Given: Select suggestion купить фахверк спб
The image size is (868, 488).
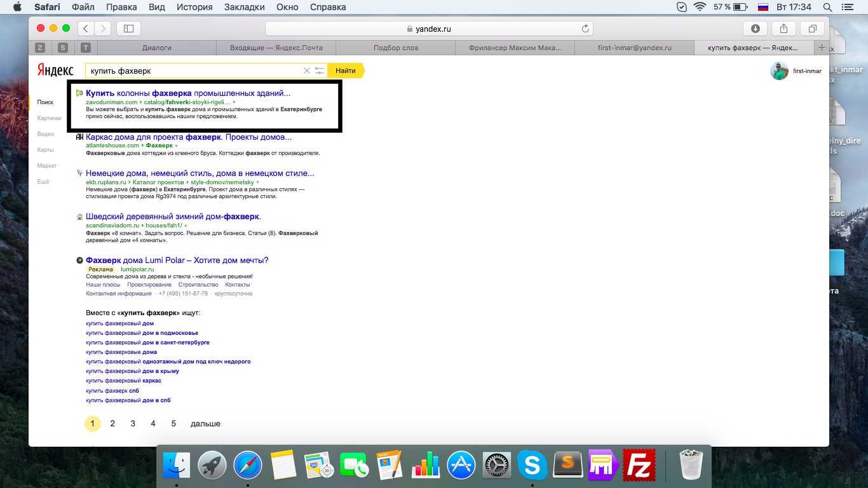Looking at the screenshot, I should pos(112,390).
